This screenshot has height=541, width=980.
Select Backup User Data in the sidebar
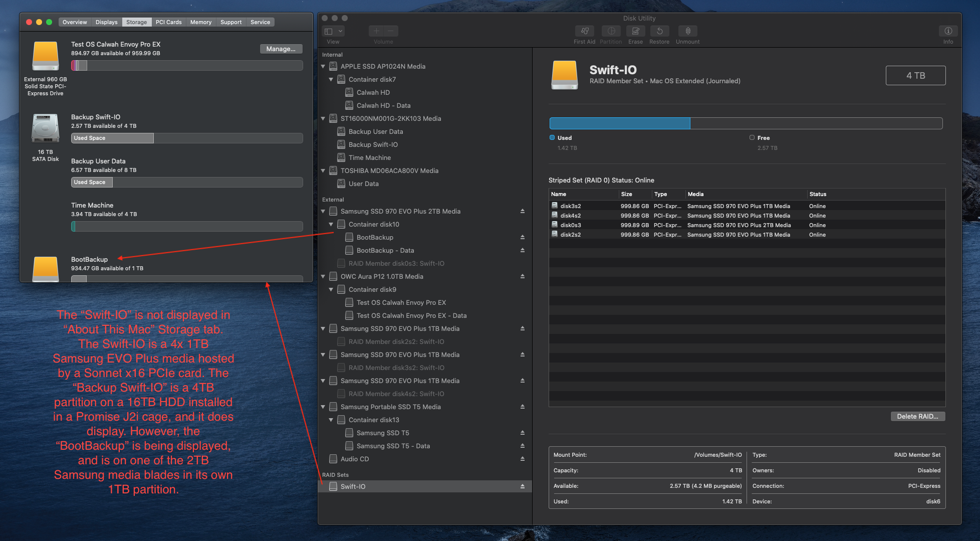[x=375, y=131]
